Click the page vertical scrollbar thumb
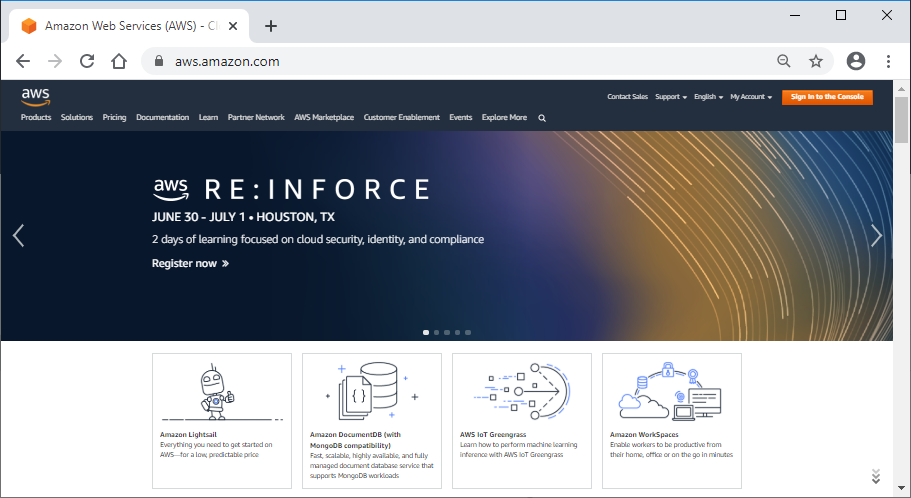Image resolution: width=911 pixels, height=498 pixels. coord(901,119)
